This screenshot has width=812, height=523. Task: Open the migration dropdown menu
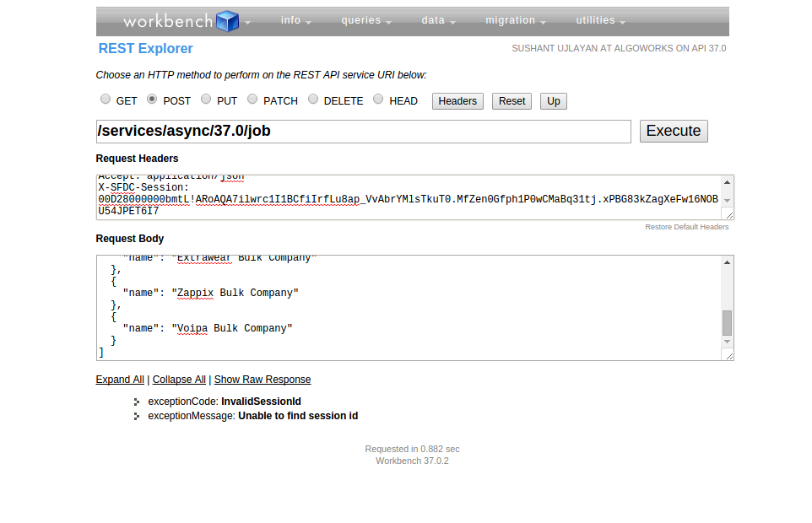pos(515,21)
